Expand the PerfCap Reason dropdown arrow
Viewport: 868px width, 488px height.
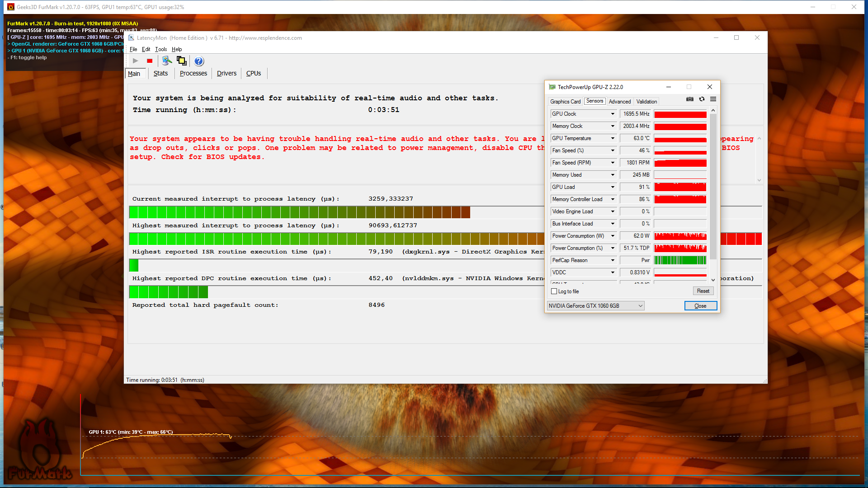click(613, 260)
